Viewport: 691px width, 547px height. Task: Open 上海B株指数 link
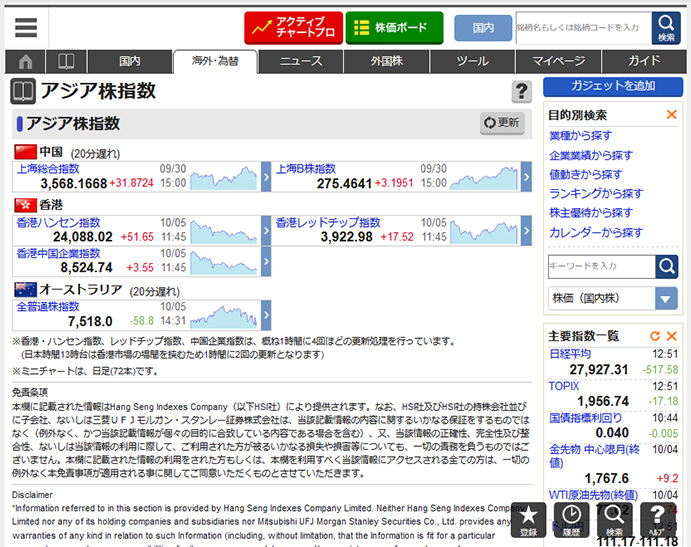pyautogui.click(x=306, y=169)
